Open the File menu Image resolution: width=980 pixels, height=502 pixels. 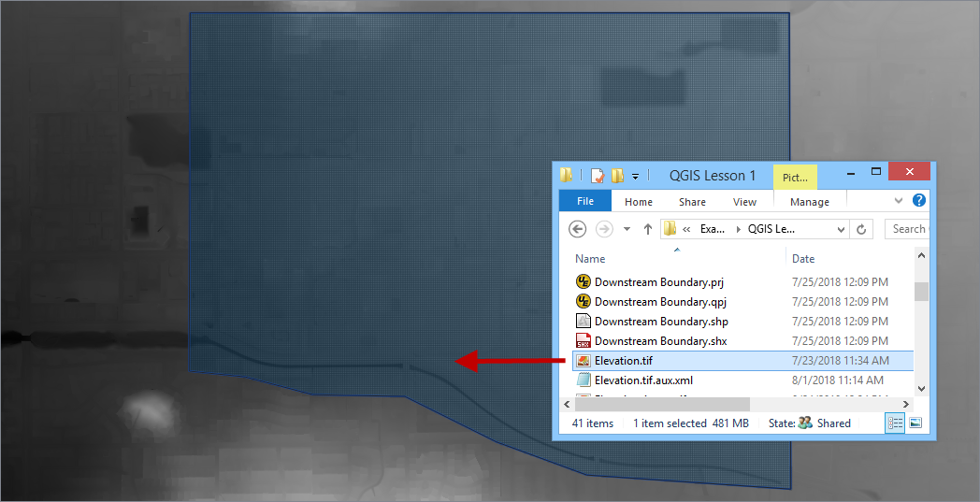tap(585, 201)
